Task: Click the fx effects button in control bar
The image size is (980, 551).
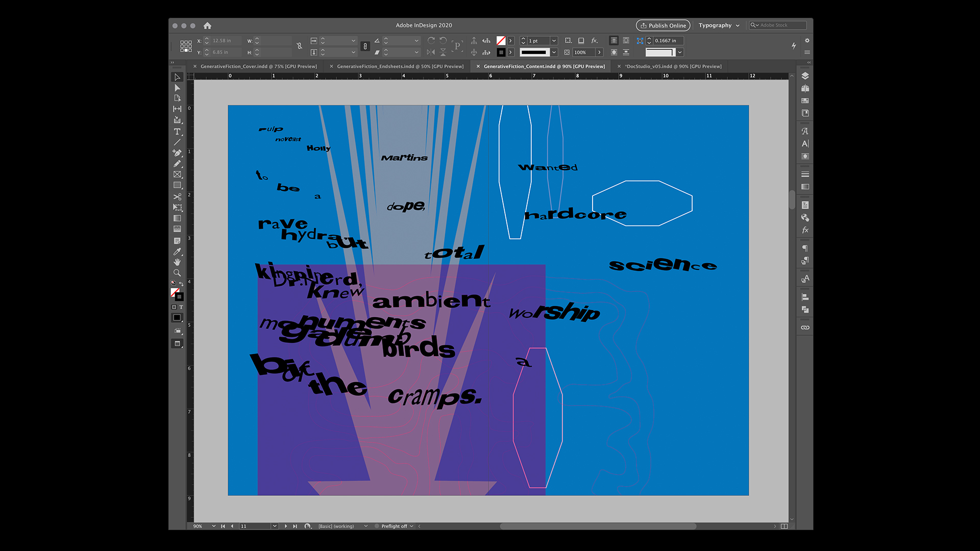Action: tap(594, 40)
